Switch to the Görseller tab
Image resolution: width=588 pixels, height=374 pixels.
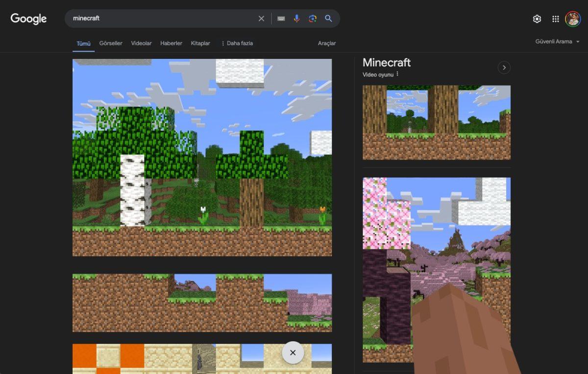tap(110, 43)
